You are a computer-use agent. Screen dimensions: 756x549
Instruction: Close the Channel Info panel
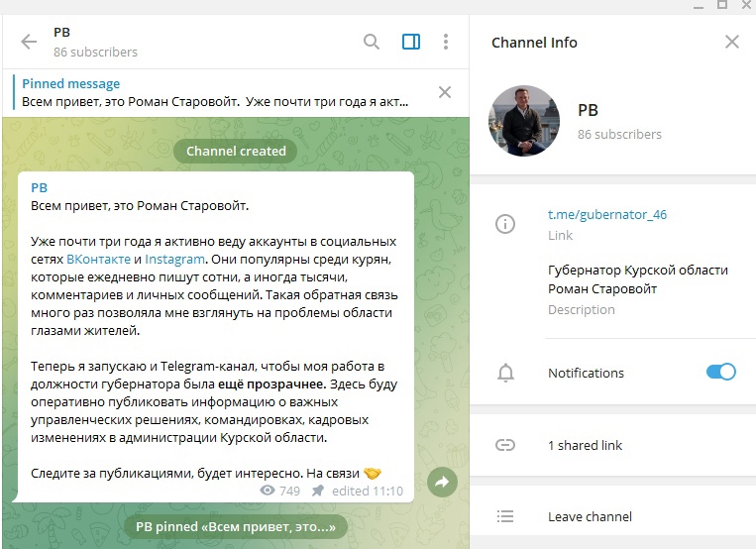(x=732, y=42)
